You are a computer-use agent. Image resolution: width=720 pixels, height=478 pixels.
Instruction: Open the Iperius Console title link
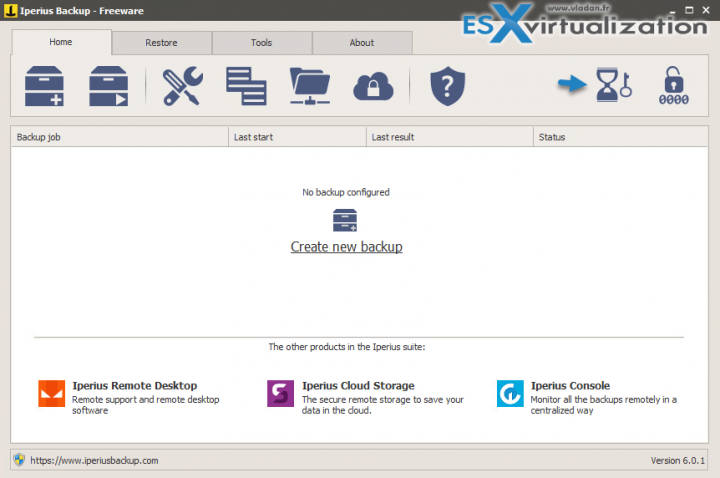(x=570, y=386)
